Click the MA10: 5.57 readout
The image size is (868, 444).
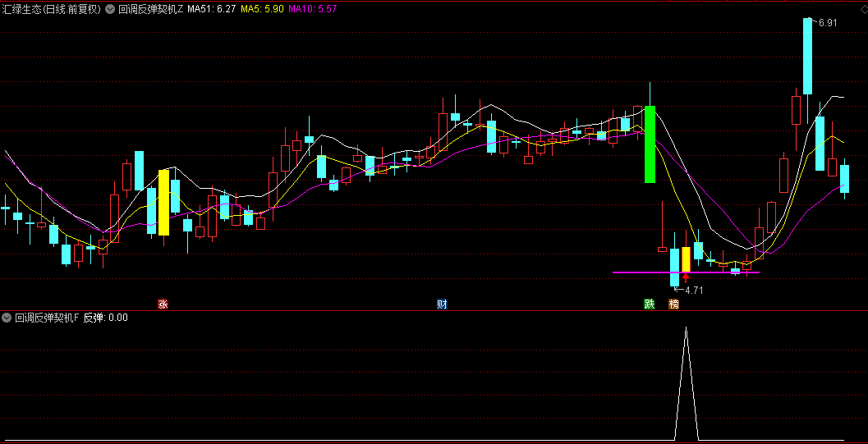coord(313,9)
